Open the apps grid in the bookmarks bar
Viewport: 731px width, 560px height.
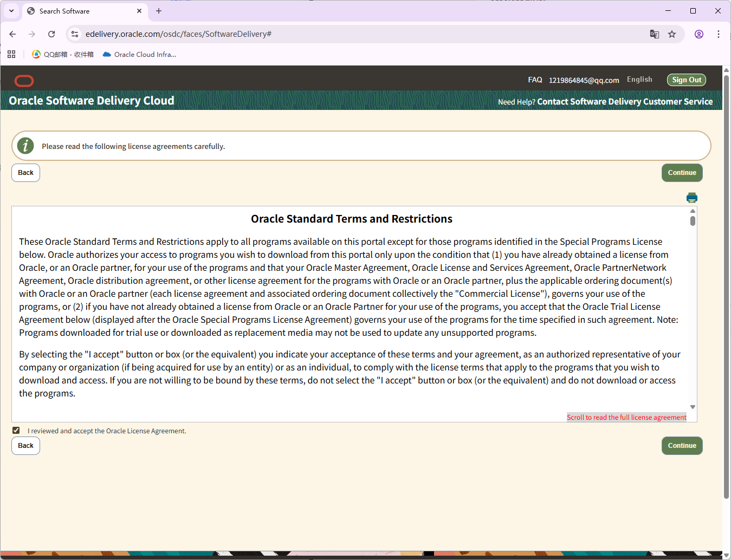(11, 54)
